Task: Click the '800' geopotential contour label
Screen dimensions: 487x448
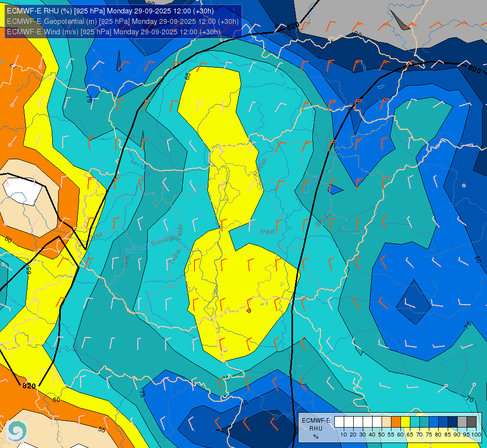Action: click(x=474, y=69)
